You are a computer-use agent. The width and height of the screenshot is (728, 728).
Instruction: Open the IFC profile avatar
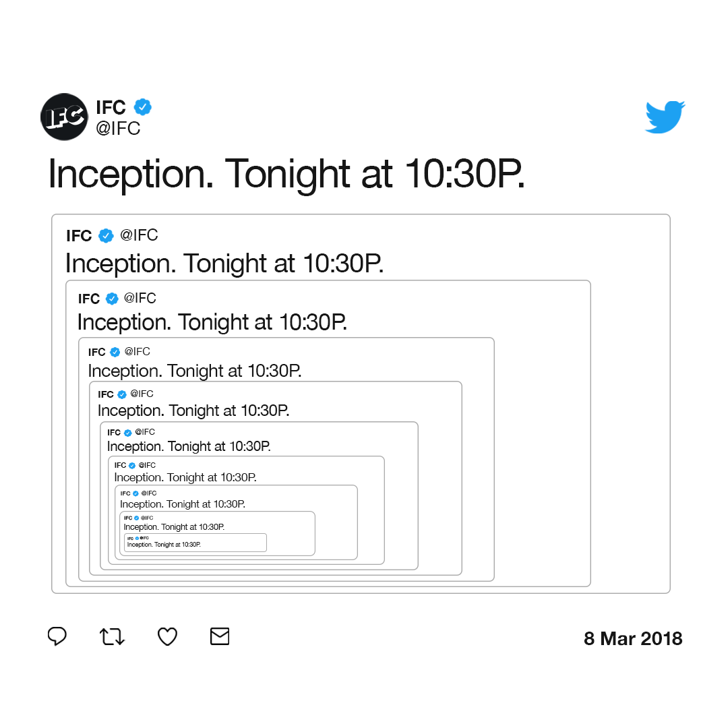click(x=64, y=117)
